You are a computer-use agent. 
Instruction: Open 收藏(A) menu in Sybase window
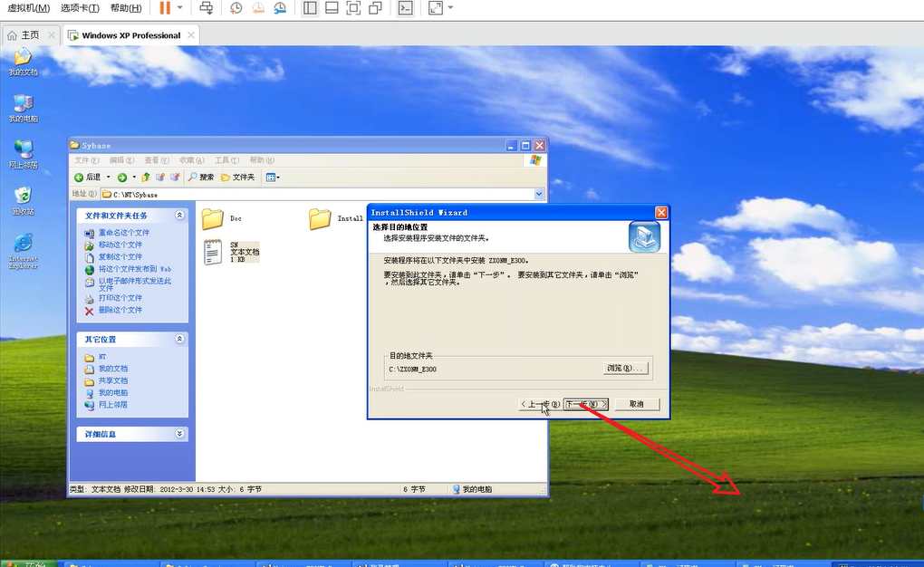click(x=191, y=160)
